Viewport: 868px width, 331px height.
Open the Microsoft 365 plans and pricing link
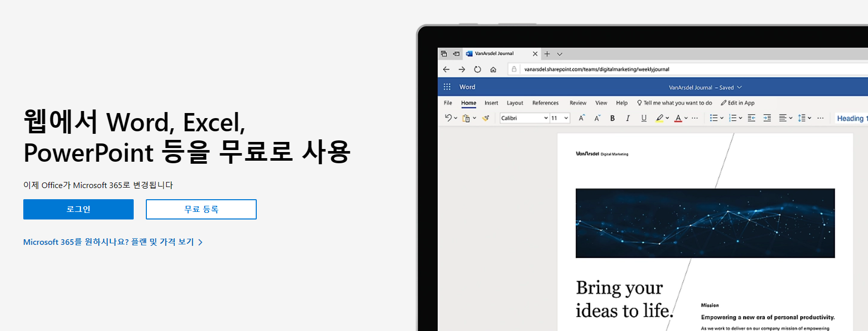113,242
